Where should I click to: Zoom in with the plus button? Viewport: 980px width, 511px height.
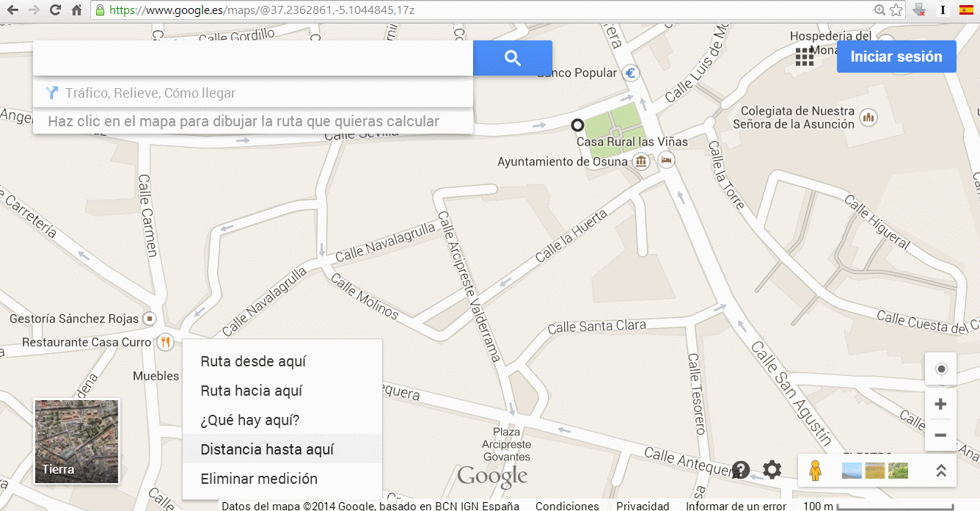click(941, 404)
